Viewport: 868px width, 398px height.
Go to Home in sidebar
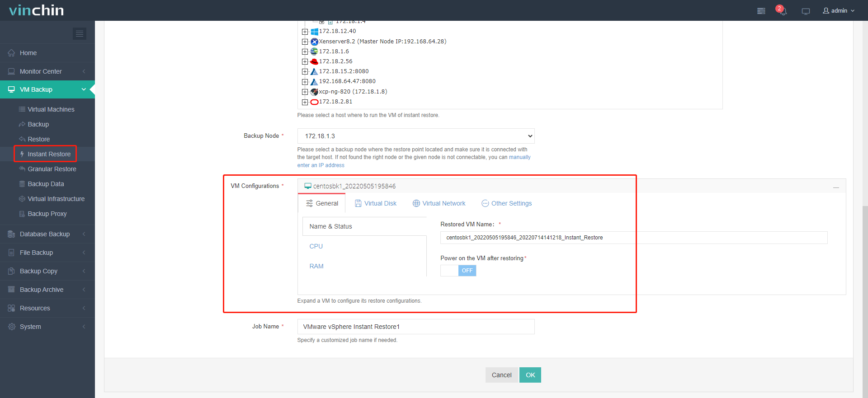(47, 53)
